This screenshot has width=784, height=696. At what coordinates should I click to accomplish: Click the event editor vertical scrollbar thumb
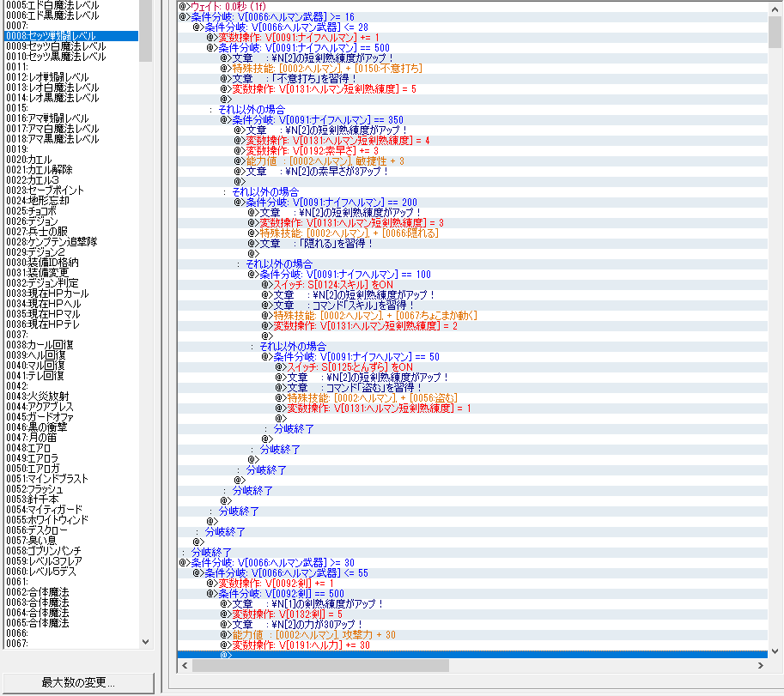click(x=775, y=31)
